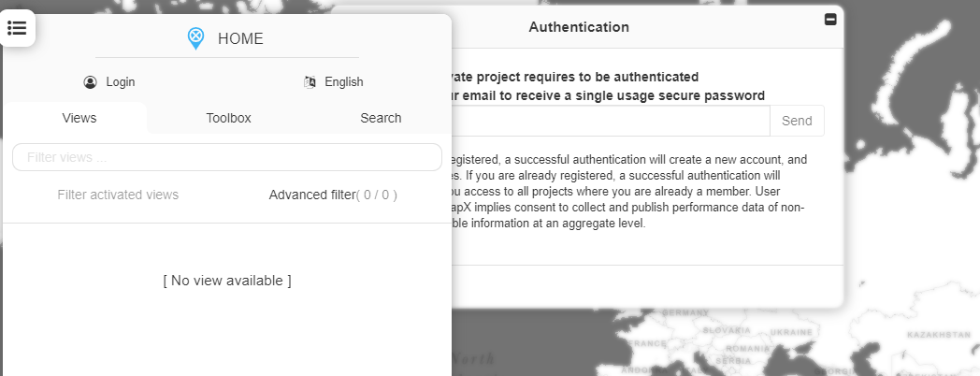This screenshot has height=376, width=980.
Task: Toggle Filter activated views
Action: coord(118,195)
